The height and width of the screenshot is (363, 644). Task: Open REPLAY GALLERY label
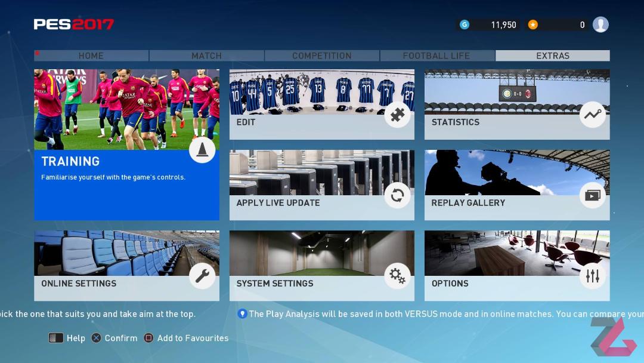point(468,202)
